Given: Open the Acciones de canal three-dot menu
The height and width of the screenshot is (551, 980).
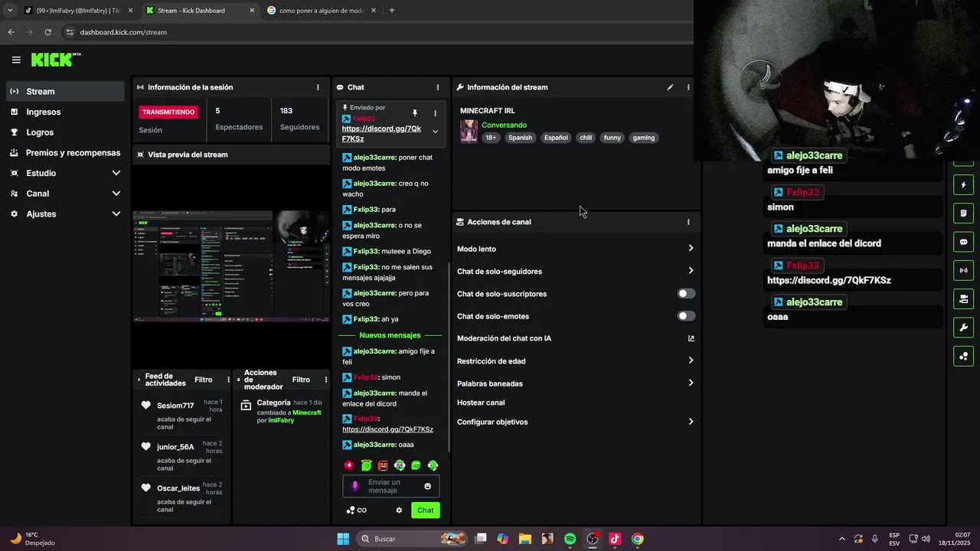Looking at the screenshot, I should pos(688,222).
